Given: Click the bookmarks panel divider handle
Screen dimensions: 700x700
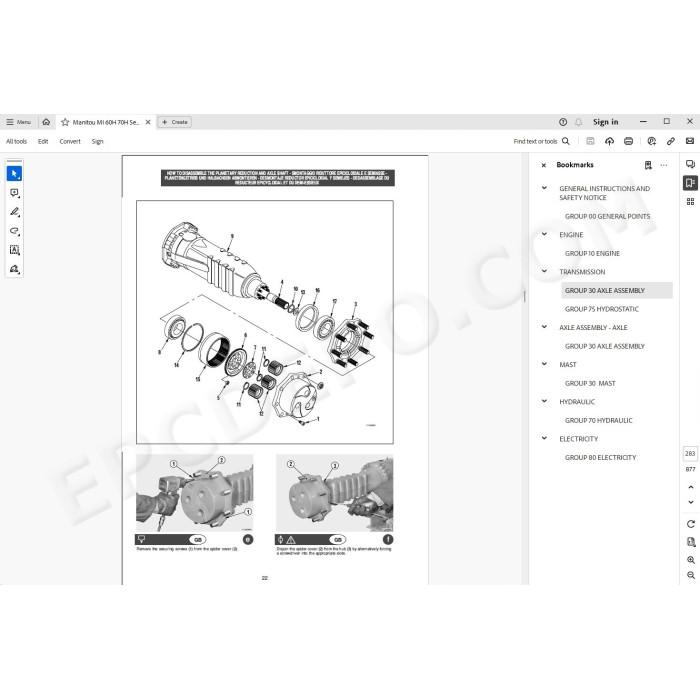Looking at the screenshot, I should (525, 296).
